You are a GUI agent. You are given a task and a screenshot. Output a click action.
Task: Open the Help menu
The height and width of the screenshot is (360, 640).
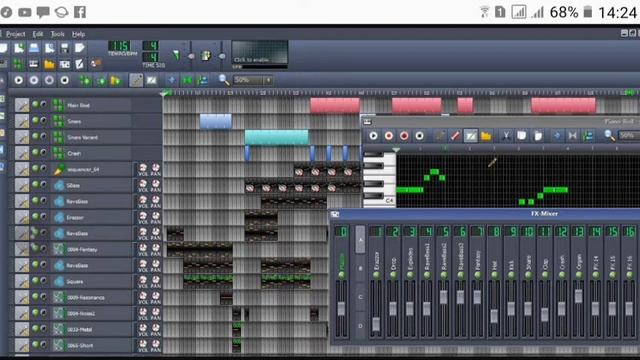78,34
